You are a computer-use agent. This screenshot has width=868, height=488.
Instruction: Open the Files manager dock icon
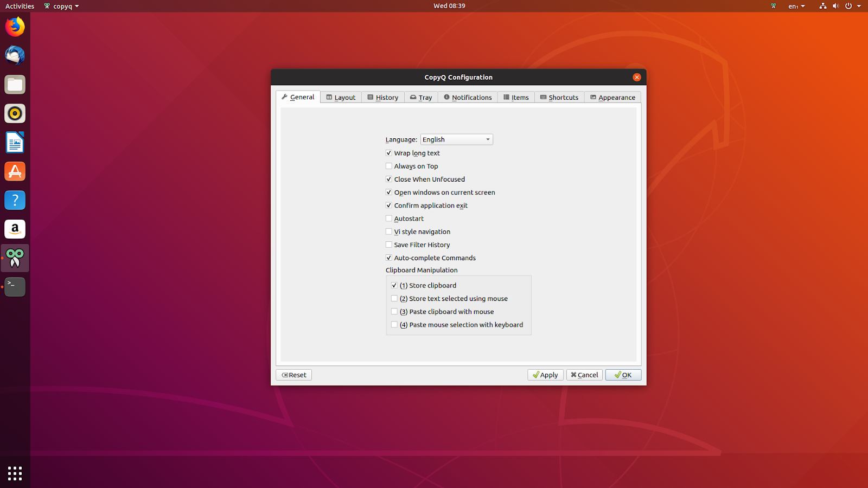pos(15,85)
